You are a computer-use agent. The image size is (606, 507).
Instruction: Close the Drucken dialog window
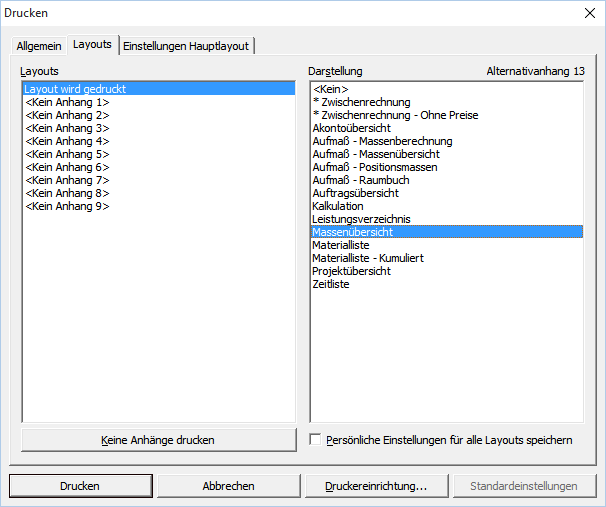[590, 13]
